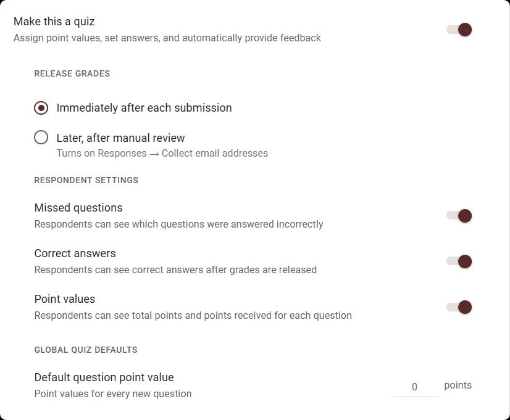The width and height of the screenshot is (510, 420).
Task: Select the Missed questions label
Action: pos(78,208)
